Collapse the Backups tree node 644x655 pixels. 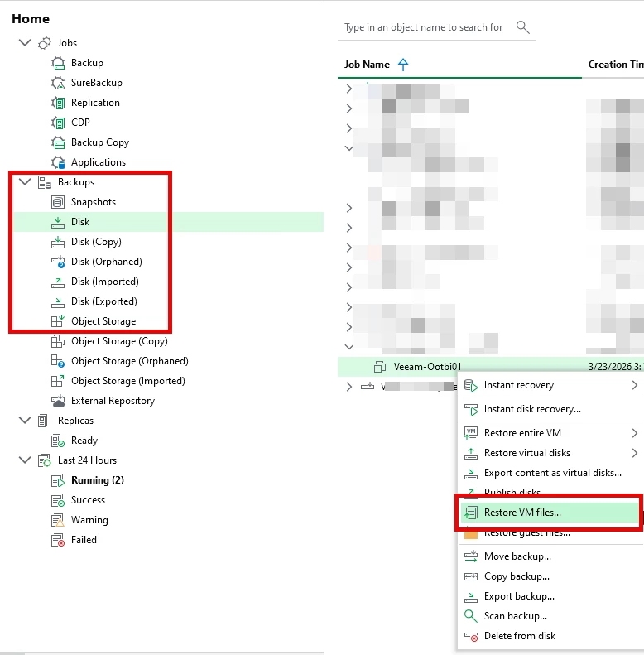tap(25, 181)
